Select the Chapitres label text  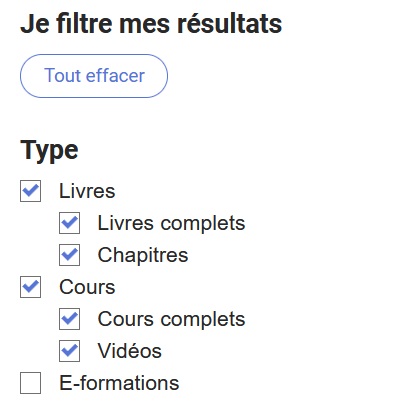(x=143, y=256)
